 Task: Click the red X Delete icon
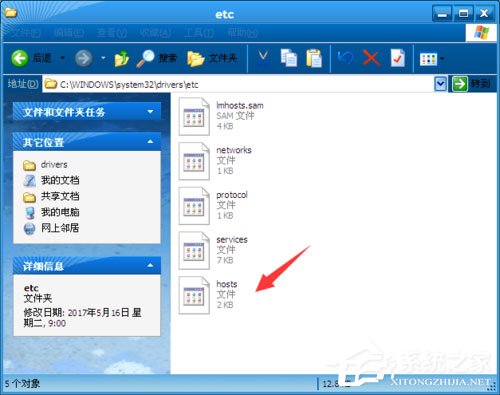[x=371, y=58]
